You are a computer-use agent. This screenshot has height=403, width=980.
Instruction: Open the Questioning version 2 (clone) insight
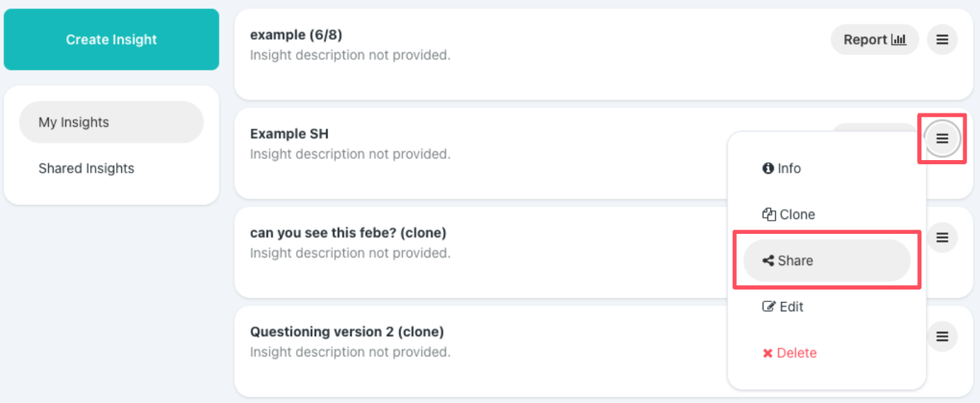coord(347,331)
